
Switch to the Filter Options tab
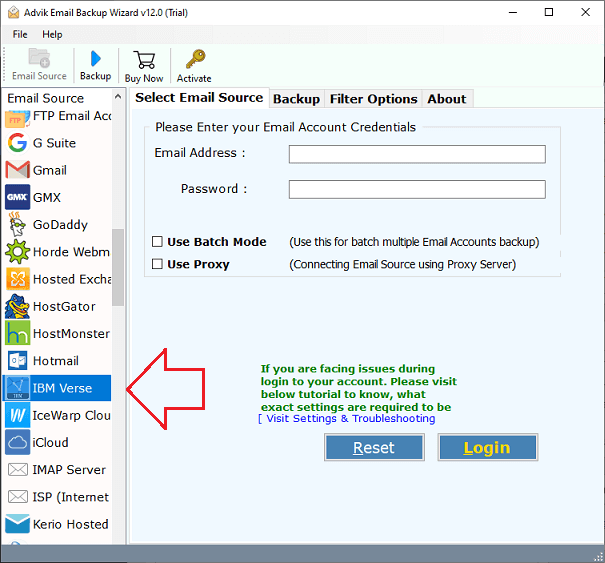[x=373, y=99]
